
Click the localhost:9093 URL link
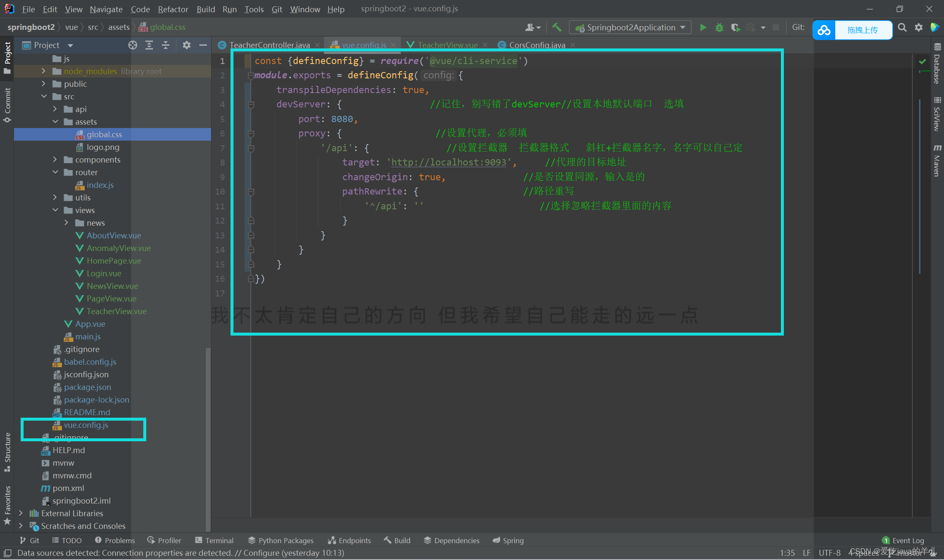pos(448,163)
